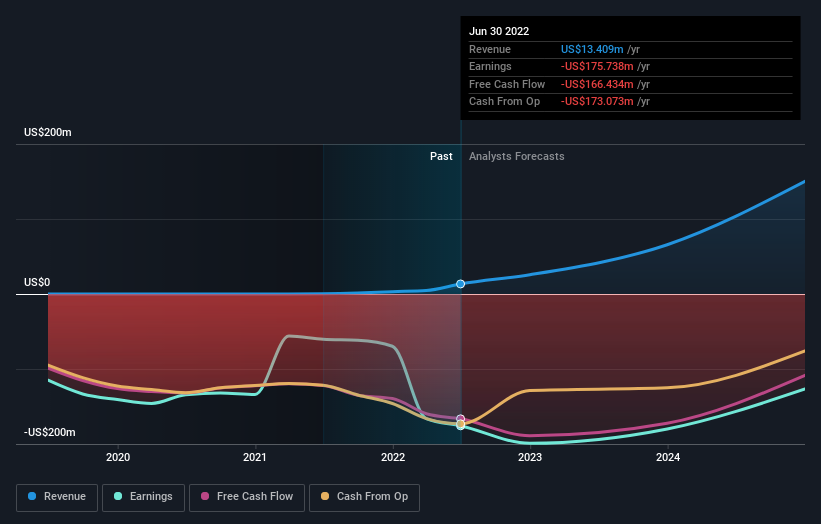Click the US$200m y-axis label

(48, 132)
